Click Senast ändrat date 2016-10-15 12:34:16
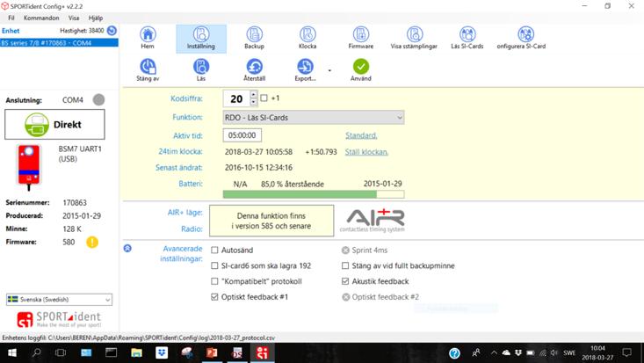644x363 pixels. 259,167
